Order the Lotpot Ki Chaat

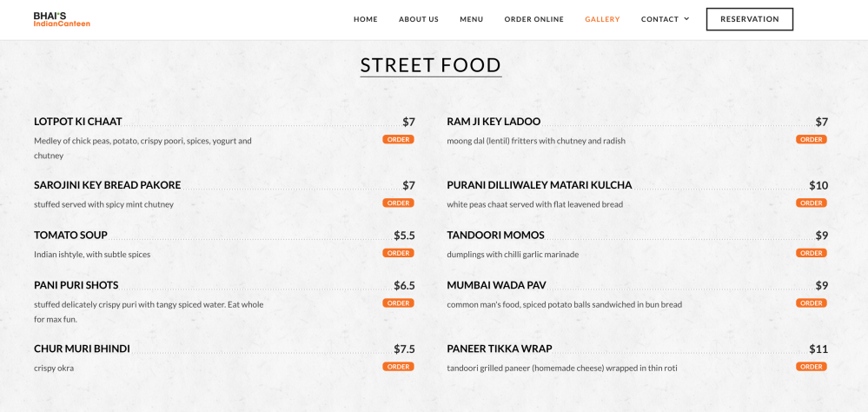398,139
